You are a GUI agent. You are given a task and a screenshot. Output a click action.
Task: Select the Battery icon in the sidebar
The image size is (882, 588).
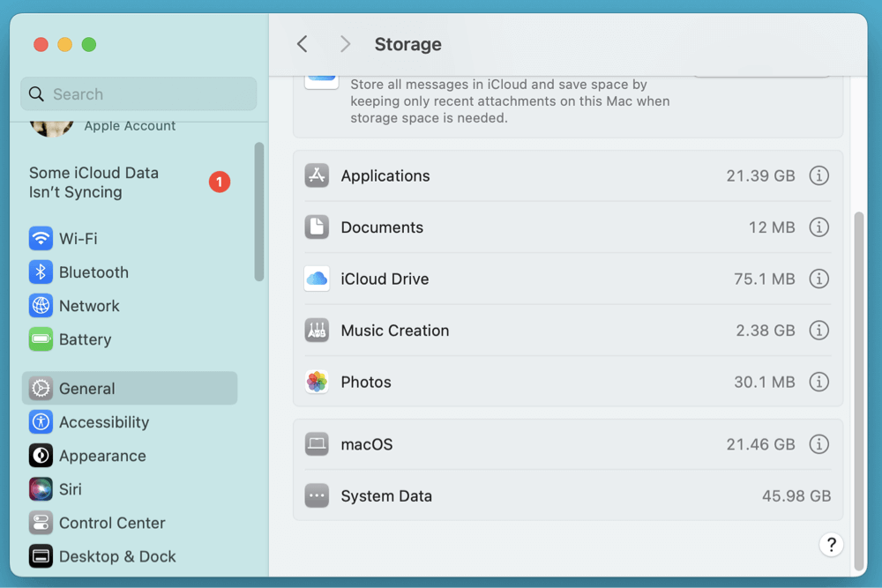41,339
